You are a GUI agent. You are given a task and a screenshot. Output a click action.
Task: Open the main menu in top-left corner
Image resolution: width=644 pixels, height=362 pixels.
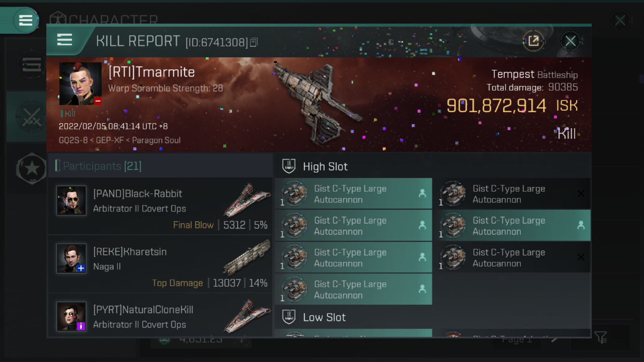click(x=25, y=20)
